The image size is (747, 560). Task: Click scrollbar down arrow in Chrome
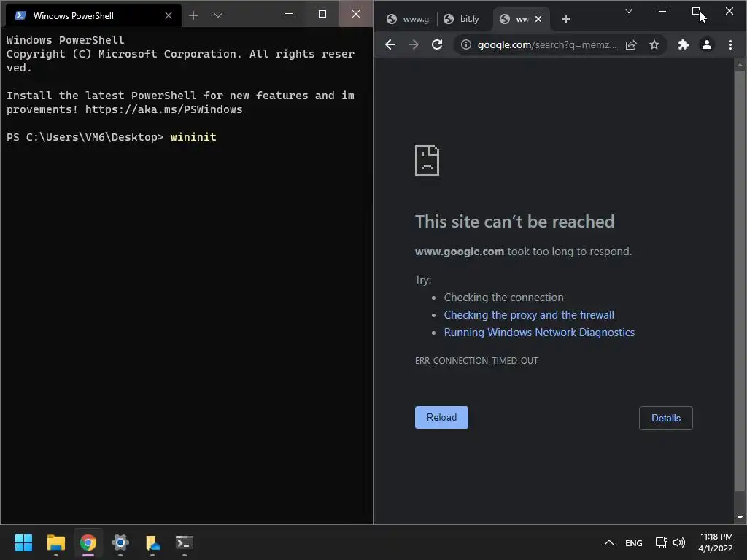[740, 518]
